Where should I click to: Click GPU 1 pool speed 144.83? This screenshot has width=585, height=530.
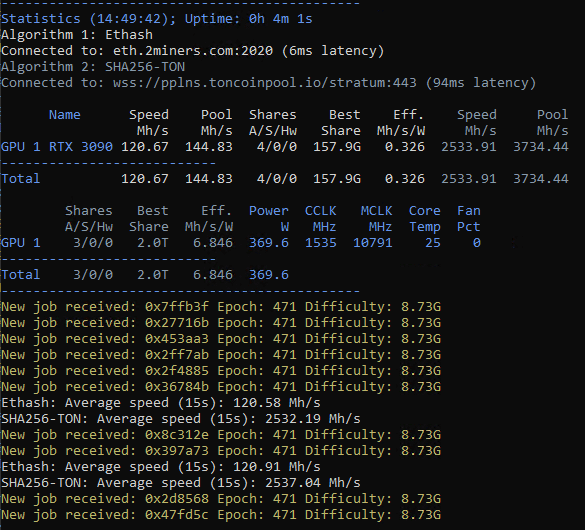pos(209,147)
